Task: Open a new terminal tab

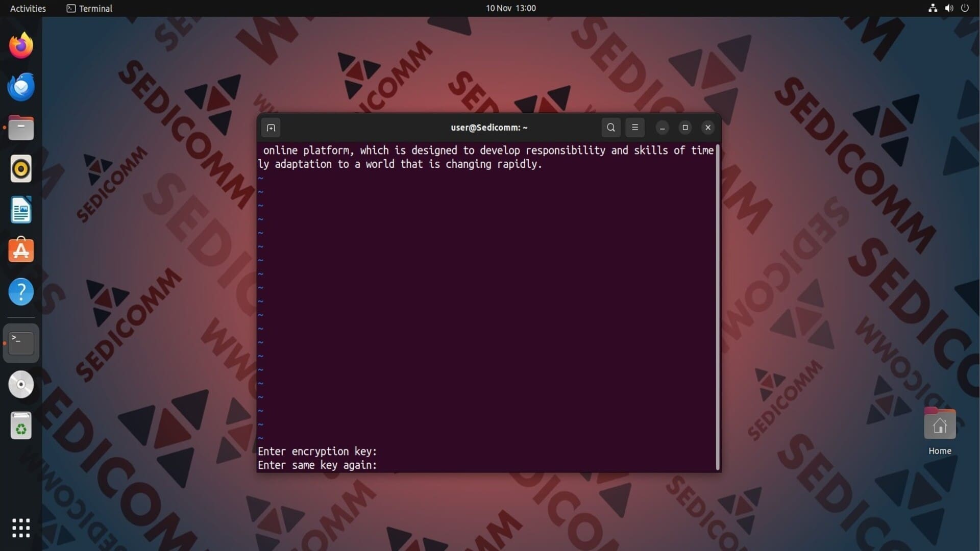Action: click(x=271, y=128)
